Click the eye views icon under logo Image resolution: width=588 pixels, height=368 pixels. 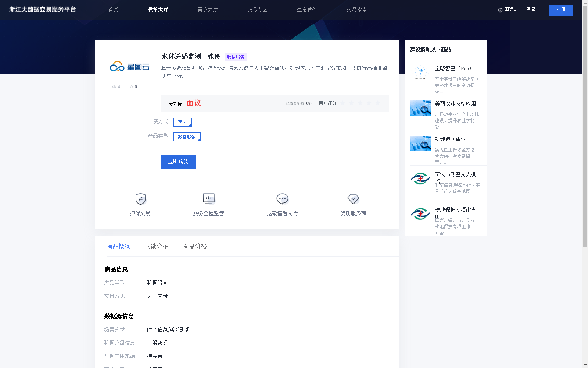[114, 87]
